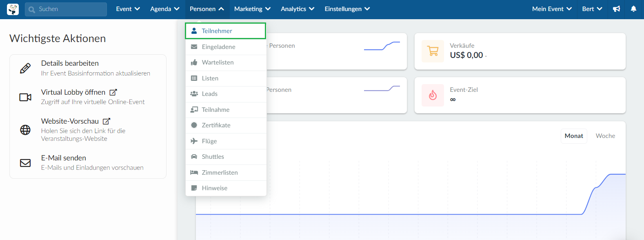Image resolution: width=644 pixels, height=240 pixels.
Task: Select Flüge from the Personen menu
Action: (x=226, y=141)
